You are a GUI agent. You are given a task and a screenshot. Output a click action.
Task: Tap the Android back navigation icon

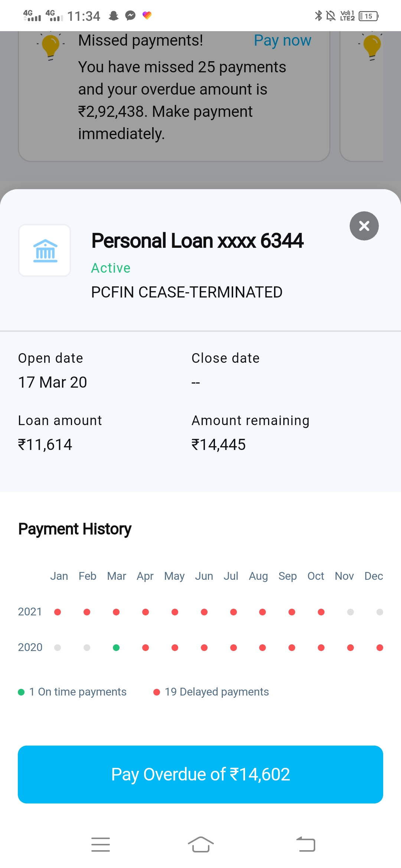[x=306, y=844]
